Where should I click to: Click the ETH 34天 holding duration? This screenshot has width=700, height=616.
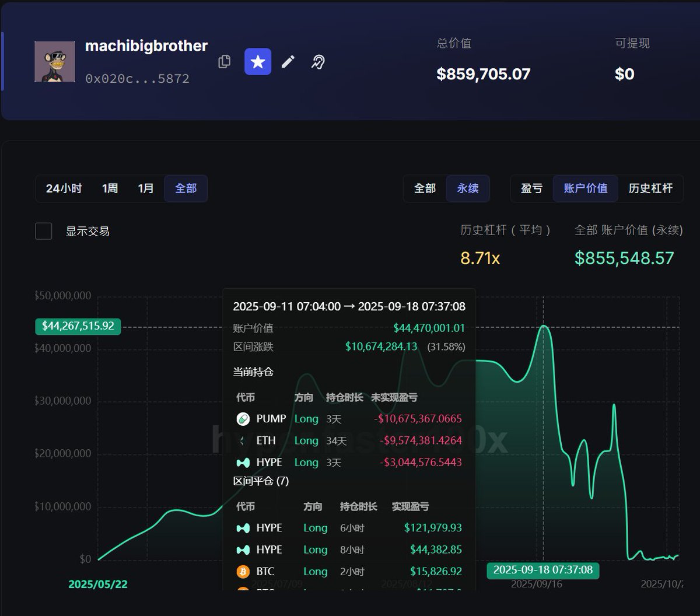[337, 441]
